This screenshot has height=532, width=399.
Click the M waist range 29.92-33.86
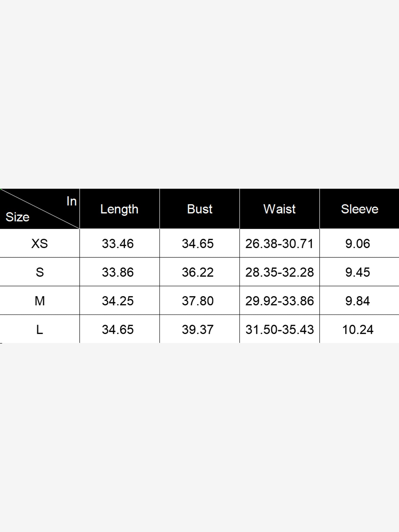pyautogui.click(x=279, y=301)
